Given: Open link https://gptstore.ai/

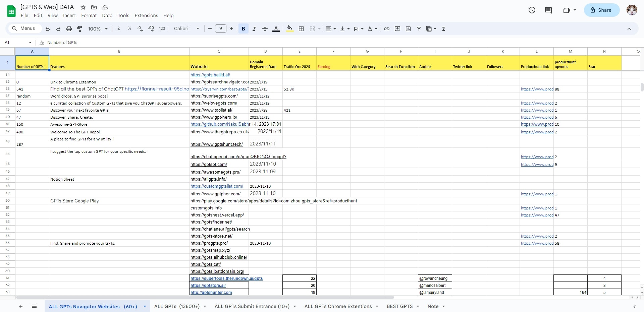Looking at the screenshot, I should tap(208, 286).
